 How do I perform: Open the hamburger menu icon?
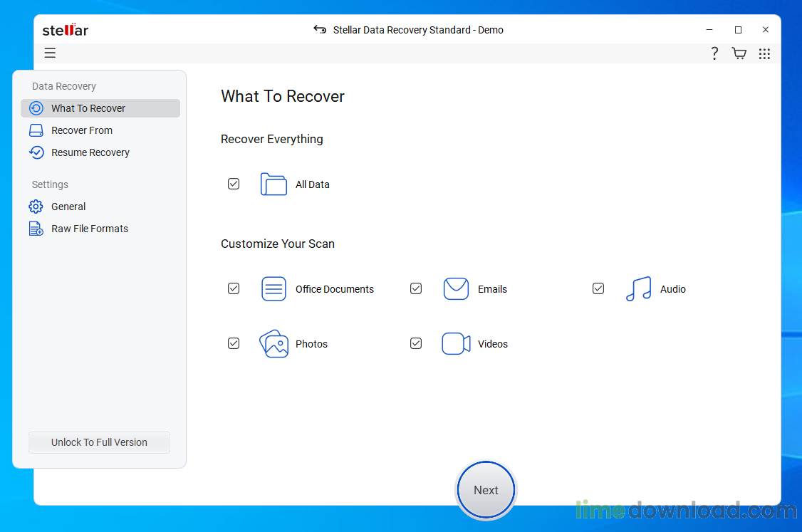click(50, 53)
